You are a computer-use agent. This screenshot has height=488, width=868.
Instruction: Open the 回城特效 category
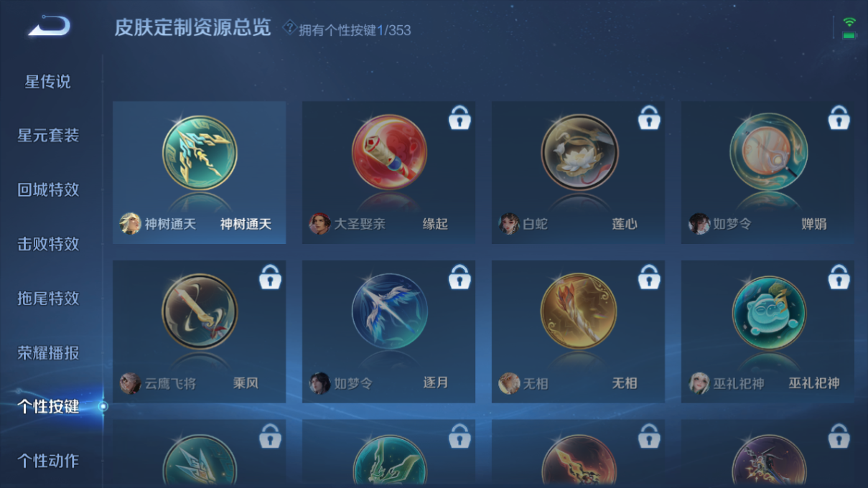point(48,190)
